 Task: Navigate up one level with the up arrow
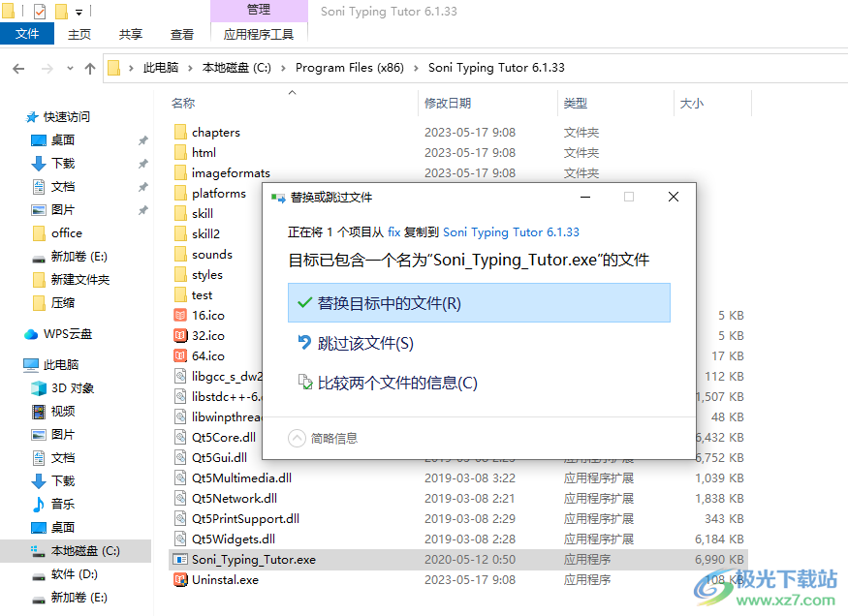pos(90,68)
